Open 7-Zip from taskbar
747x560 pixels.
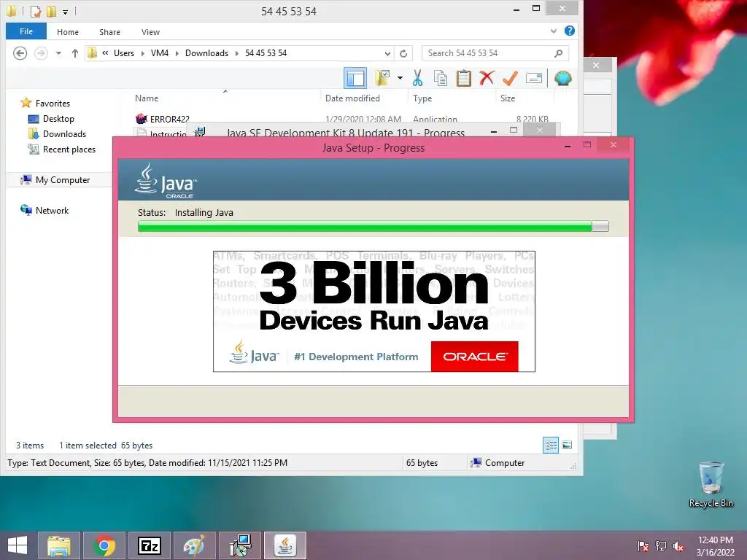(x=149, y=545)
